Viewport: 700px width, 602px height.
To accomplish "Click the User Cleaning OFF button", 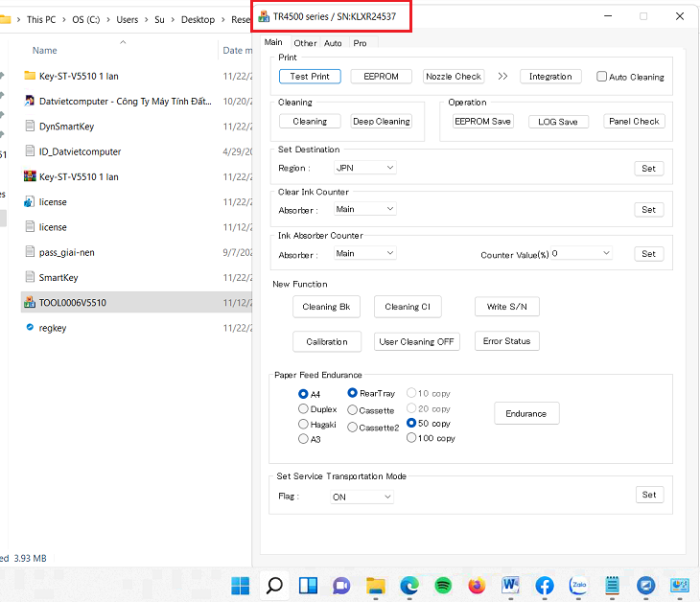I will tap(416, 341).
